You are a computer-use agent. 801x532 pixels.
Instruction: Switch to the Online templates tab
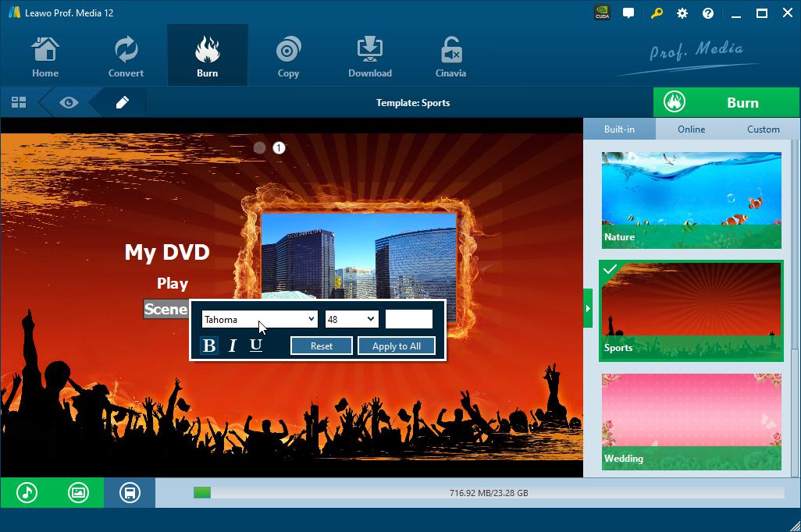pos(691,129)
